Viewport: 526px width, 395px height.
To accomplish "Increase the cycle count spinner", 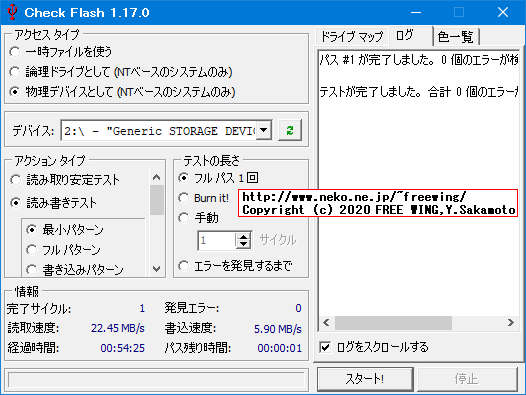I will point(244,236).
